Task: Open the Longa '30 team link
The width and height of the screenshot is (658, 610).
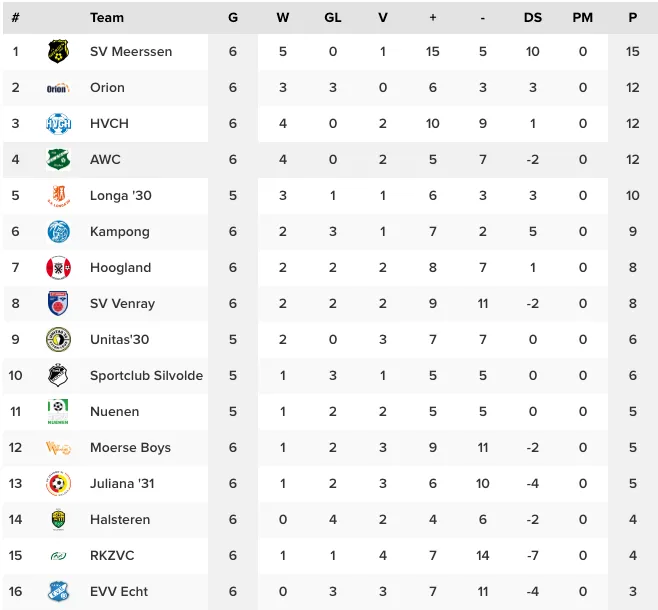Action: pos(120,196)
